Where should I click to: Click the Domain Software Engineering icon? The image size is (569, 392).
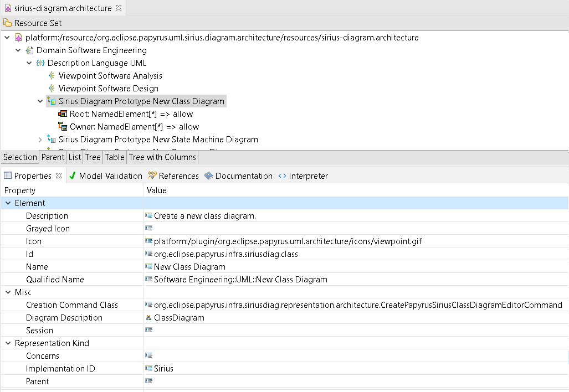pyautogui.click(x=30, y=50)
